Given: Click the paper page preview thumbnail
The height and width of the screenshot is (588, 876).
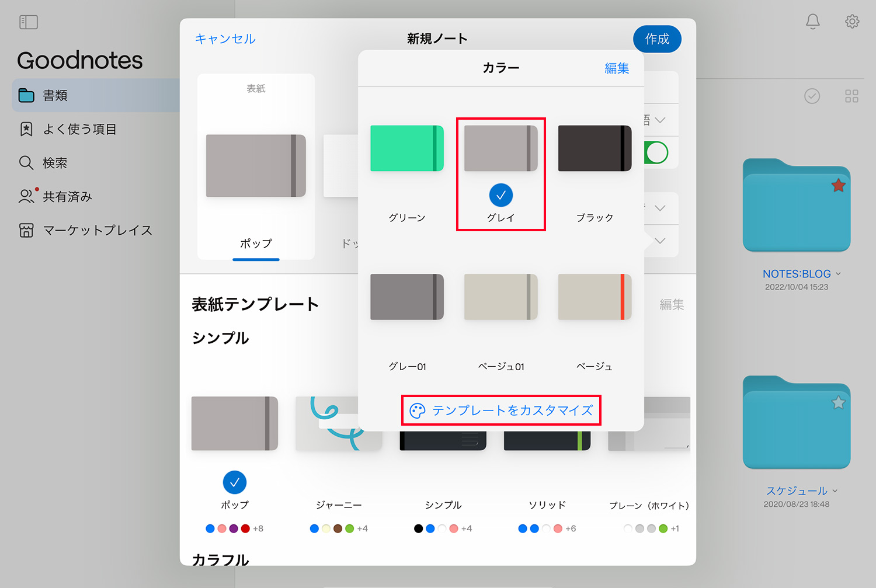Looking at the screenshot, I should pyautogui.click(x=340, y=166).
